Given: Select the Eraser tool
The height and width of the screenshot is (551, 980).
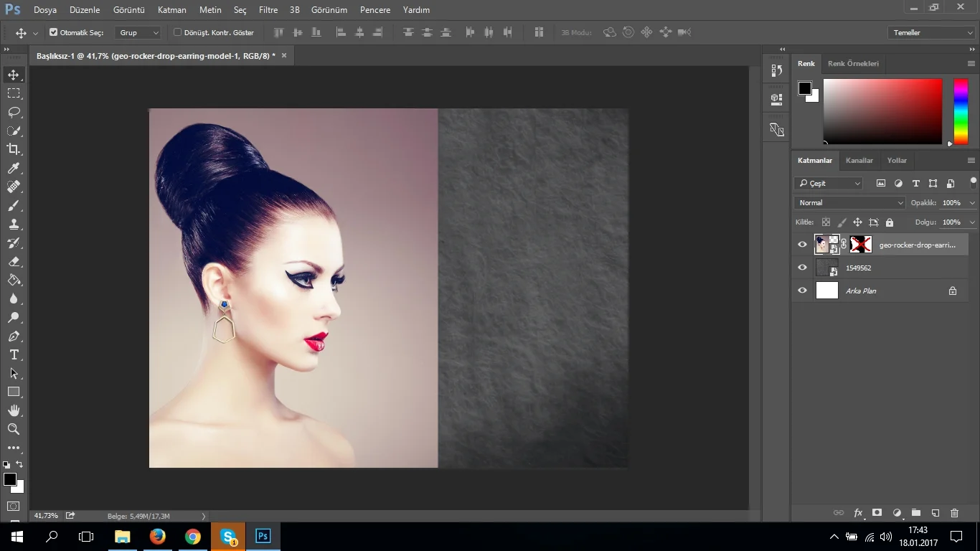Looking at the screenshot, I should pos(14,261).
